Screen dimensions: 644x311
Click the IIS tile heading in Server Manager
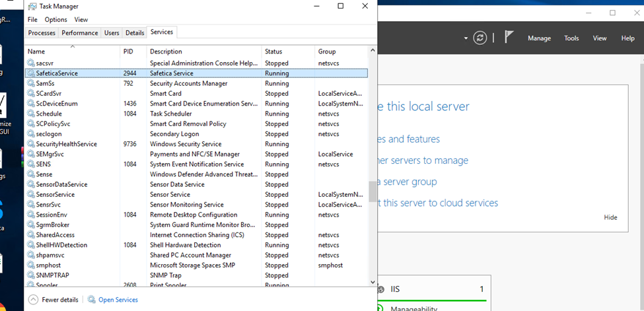[396, 290]
